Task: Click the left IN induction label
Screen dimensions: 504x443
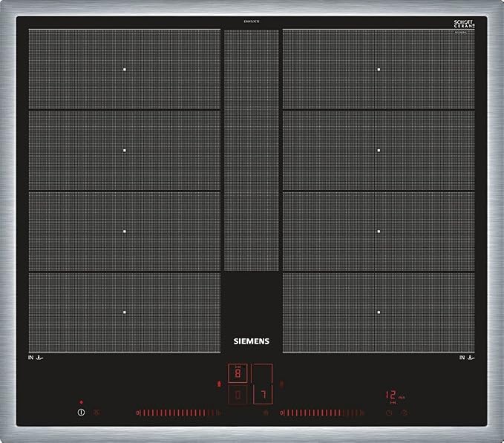Action: tap(36, 357)
